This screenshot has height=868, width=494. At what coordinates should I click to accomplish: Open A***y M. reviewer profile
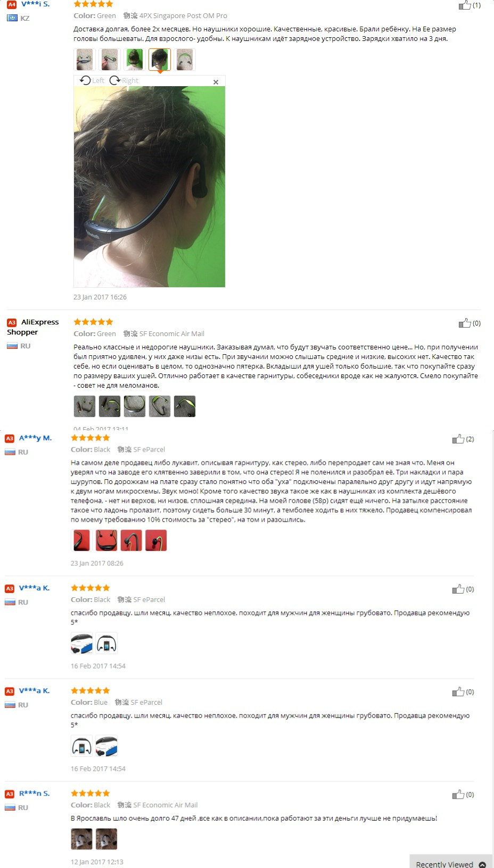35,438
